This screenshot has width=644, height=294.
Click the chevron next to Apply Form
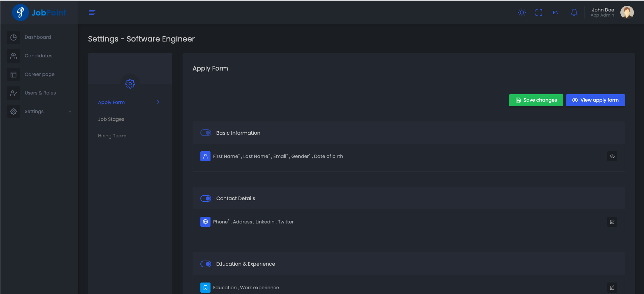point(158,102)
